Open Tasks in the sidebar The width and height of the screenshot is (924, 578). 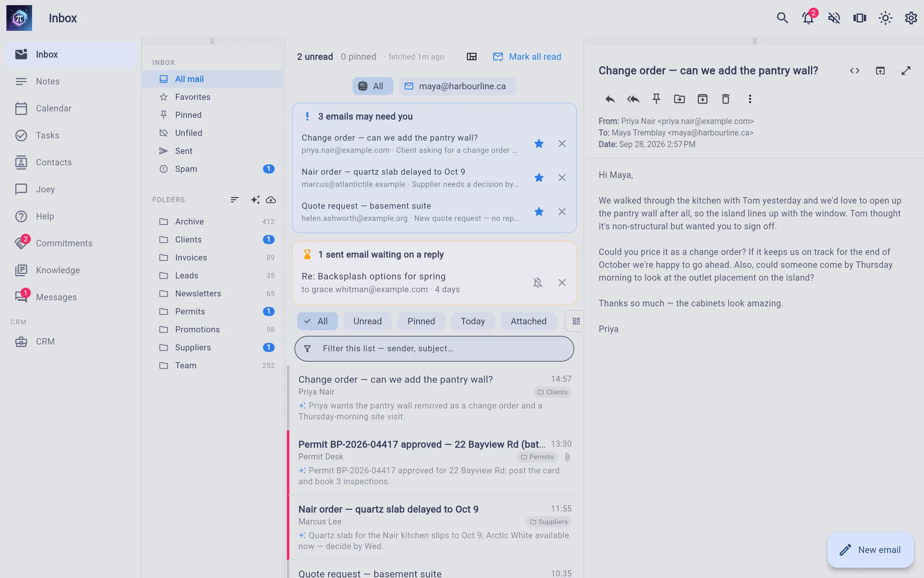tap(71, 135)
